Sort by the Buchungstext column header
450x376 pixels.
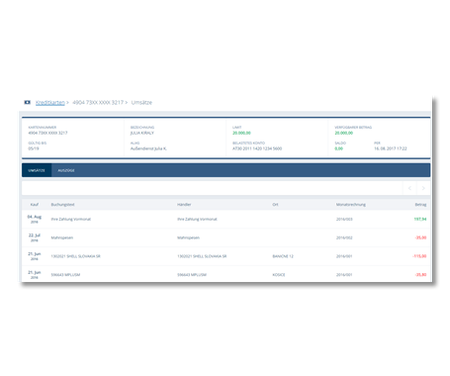point(63,205)
